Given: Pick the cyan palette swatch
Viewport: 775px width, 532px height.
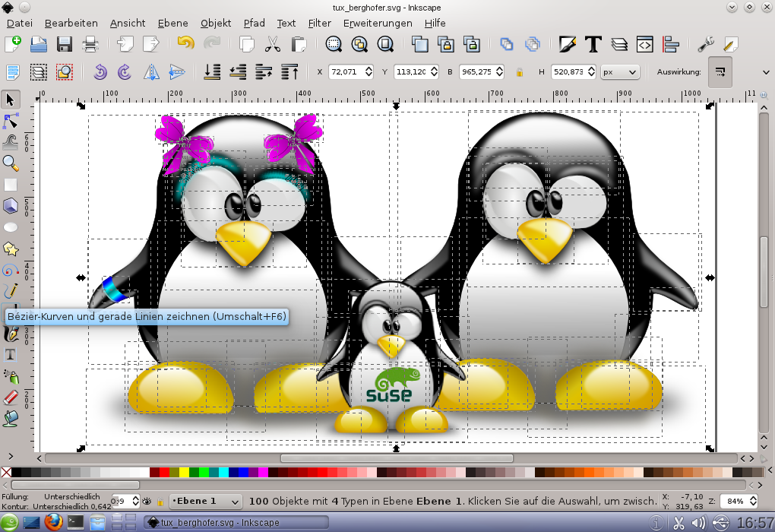Looking at the screenshot, I should [224, 472].
